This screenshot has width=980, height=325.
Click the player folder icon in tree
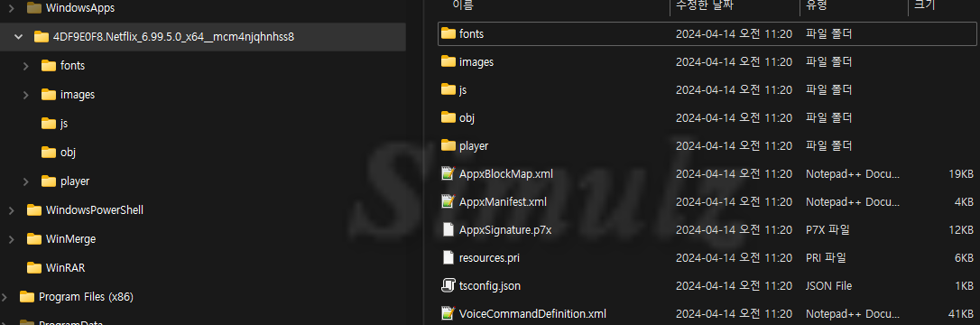49,181
